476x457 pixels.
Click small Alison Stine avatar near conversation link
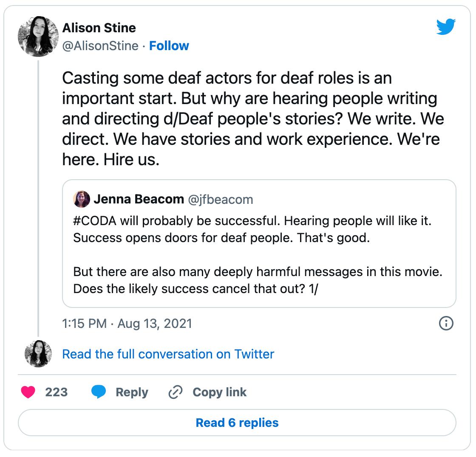pyautogui.click(x=38, y=354)
